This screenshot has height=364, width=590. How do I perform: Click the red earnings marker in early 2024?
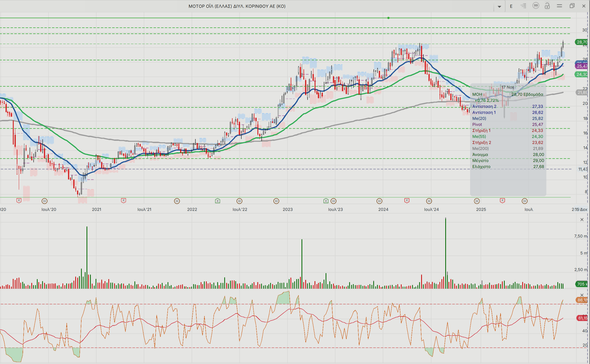point(407,201)
